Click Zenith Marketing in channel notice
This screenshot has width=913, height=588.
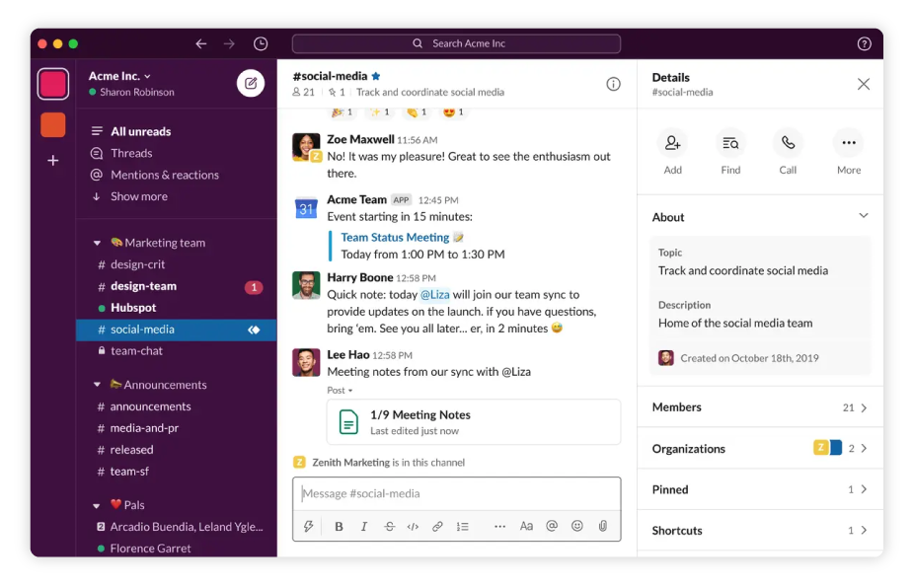(350, 463)
